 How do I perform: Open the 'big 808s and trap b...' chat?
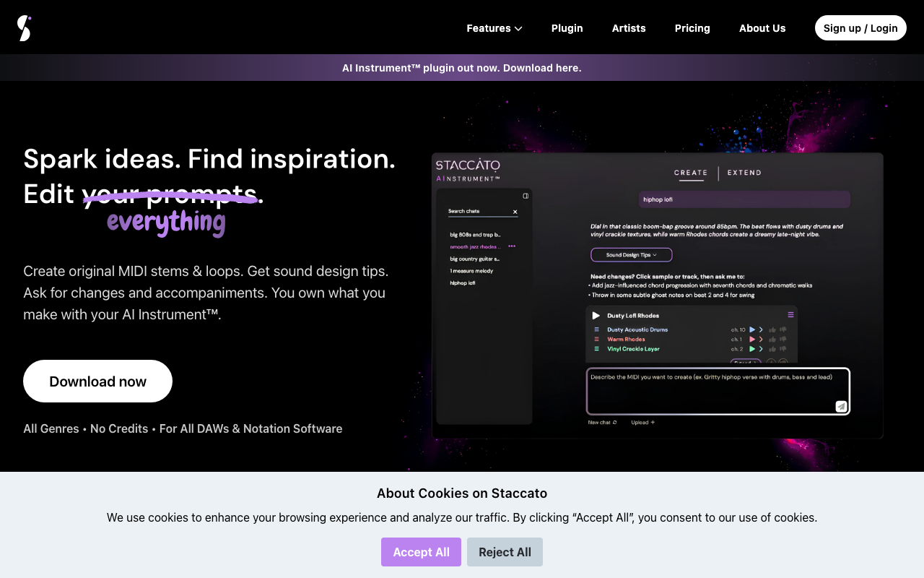point(475,235)
